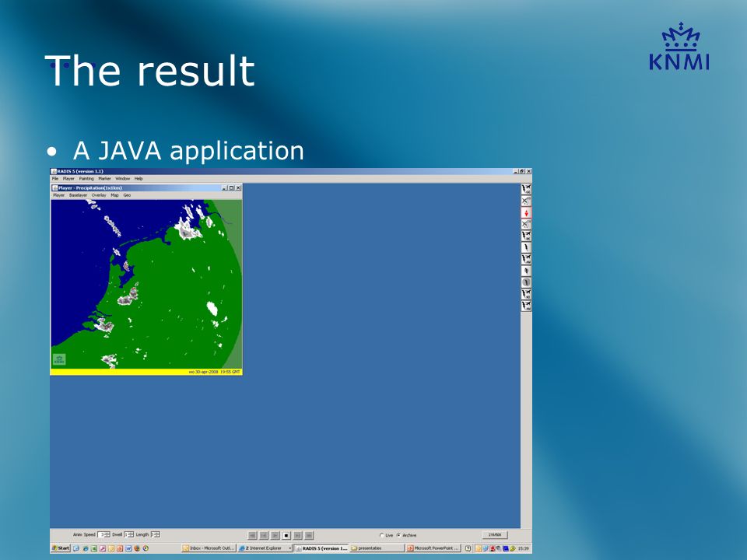747x560 pixels.
Task: Switch to Inbox - Microsoft Outlook taskbar button
Action: 209,548
